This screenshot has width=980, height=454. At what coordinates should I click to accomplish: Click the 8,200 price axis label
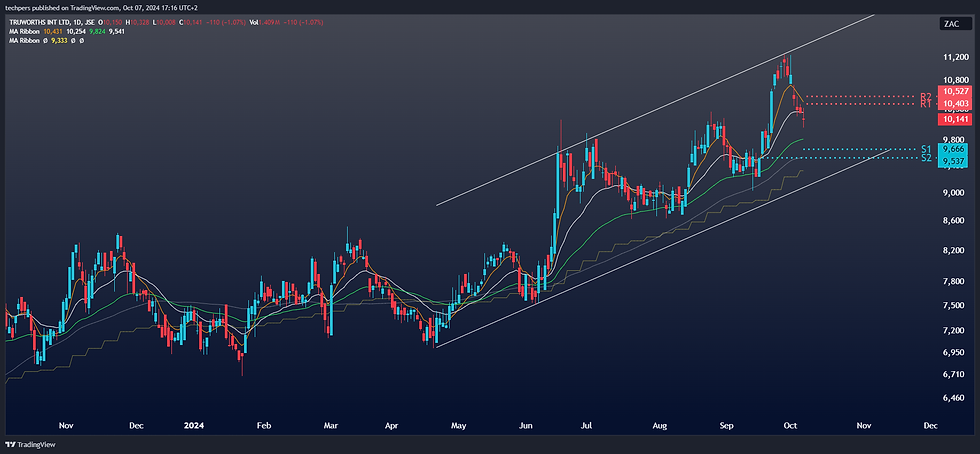coord(954,250)
